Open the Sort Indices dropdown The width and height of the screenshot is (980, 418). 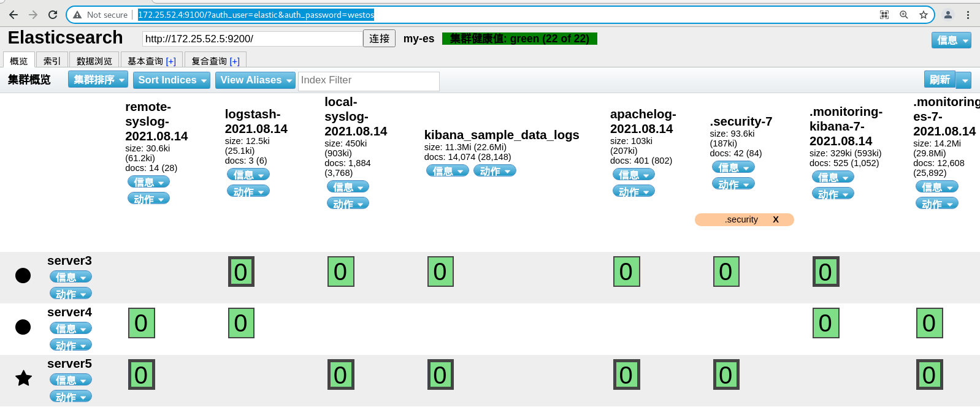pos(172,80)
